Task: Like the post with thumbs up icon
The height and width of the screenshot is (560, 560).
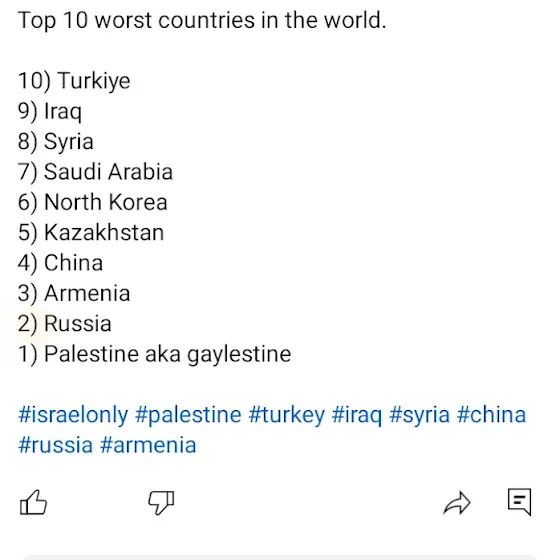Action: point(33,502)
